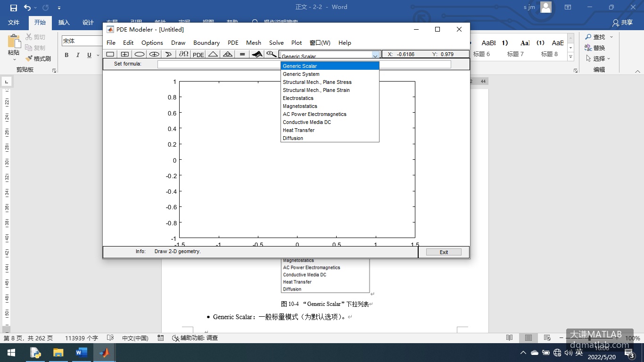Viewport: 644px width, 362px height.
Task: Open the Word account profile picture
Action: (546, 7)
